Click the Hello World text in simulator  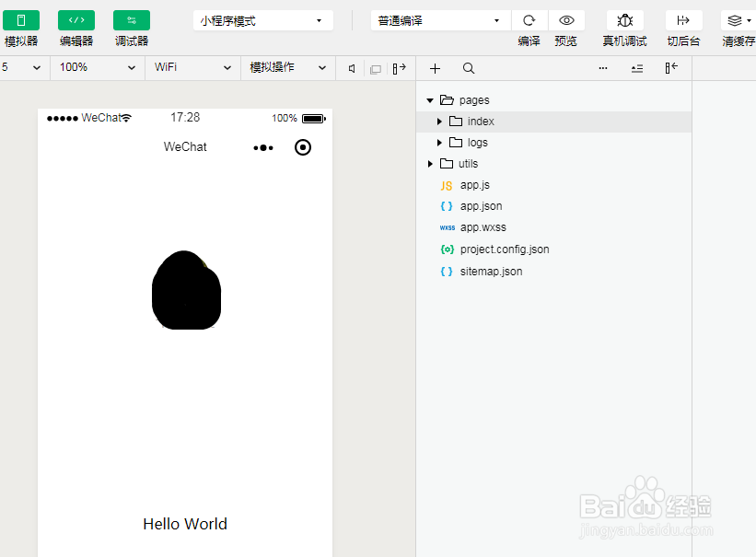[x=185, y=524]
